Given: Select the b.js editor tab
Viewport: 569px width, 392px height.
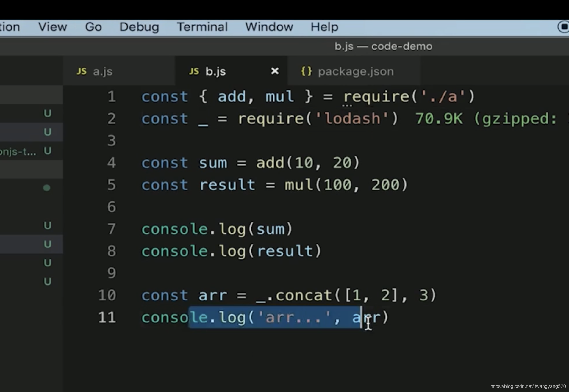Looking at the screenshot, I should (231, 71).
